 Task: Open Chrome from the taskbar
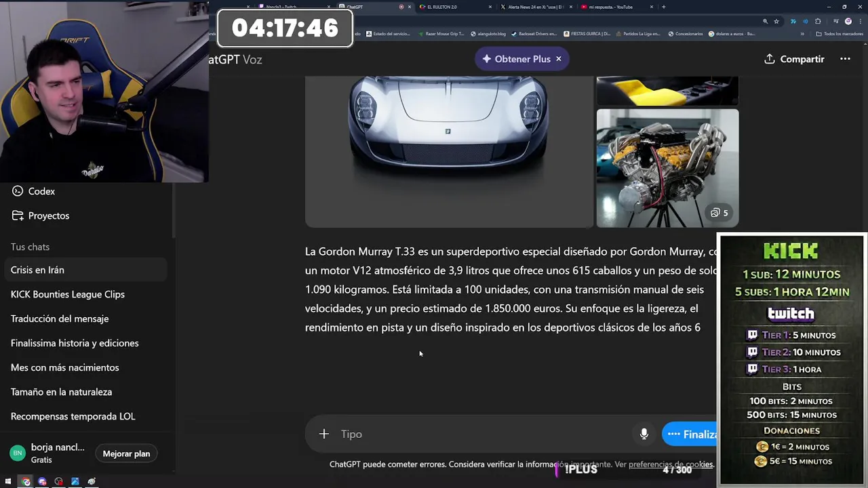point(26,482)
